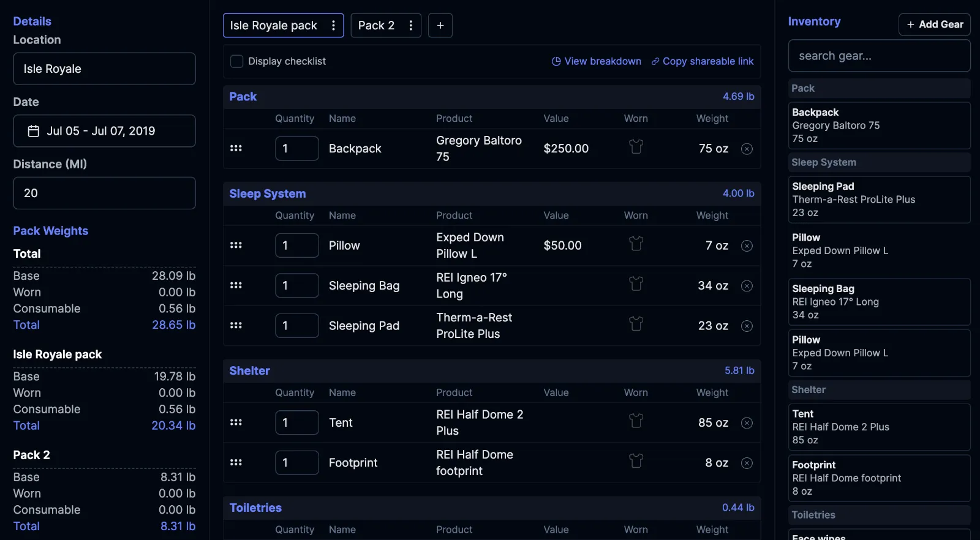980x540 pixels.
Task: Click the Sleeping Bag quantity field
Action: (x=297, y=285)
